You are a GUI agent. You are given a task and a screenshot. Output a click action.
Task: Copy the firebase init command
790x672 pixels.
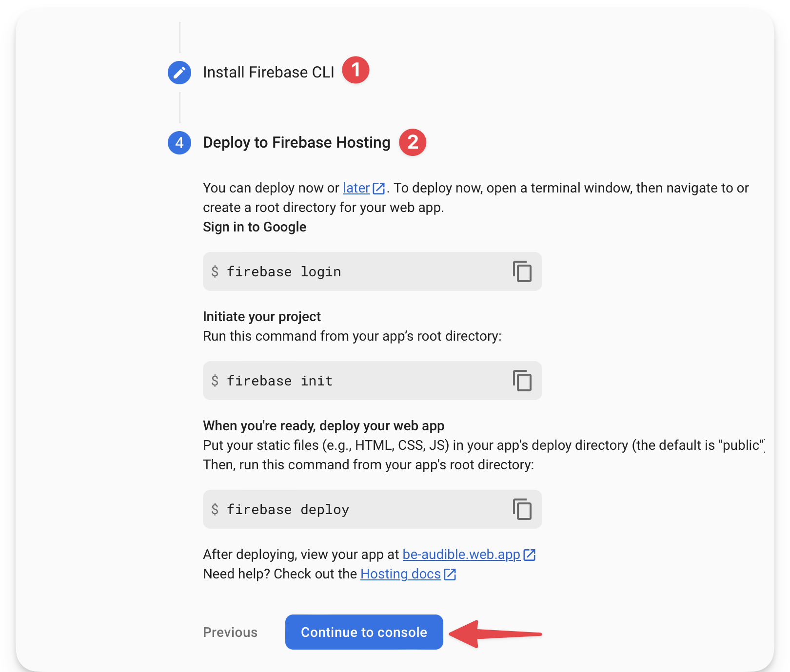click(523, 381)
